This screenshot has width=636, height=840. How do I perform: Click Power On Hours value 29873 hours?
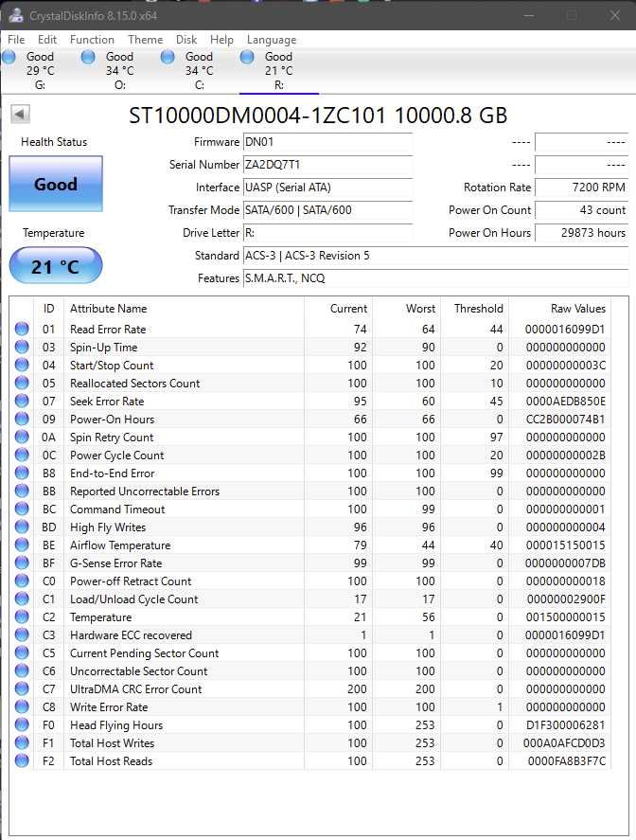581,233
